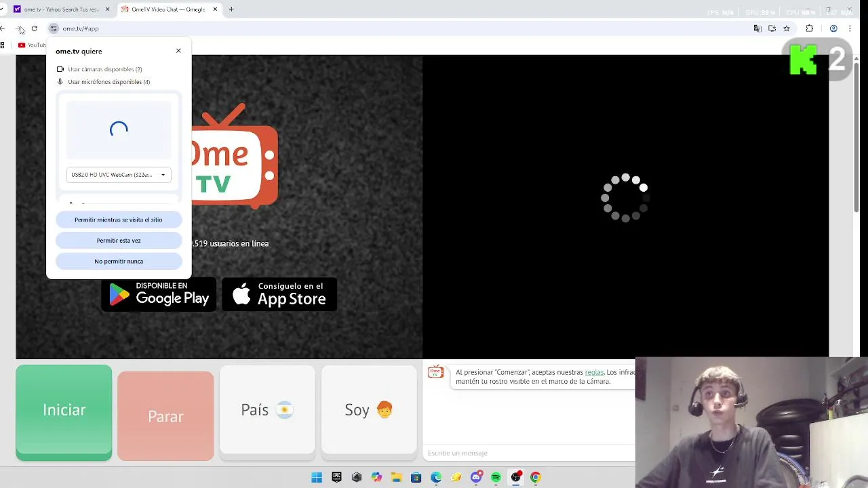The height and width of the screenshot is (488, 868).
Task: Open a new browser tab
Action: point(231,9)
